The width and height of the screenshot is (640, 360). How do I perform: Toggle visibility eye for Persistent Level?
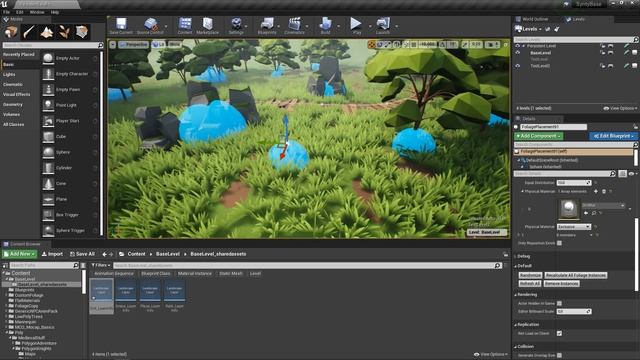[518, 46]
